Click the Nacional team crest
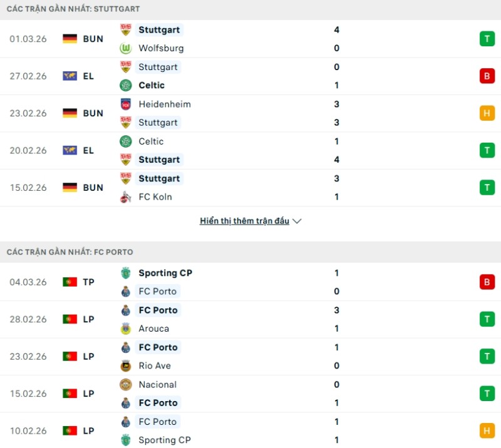The image size is (501, 448). point(126,384)
